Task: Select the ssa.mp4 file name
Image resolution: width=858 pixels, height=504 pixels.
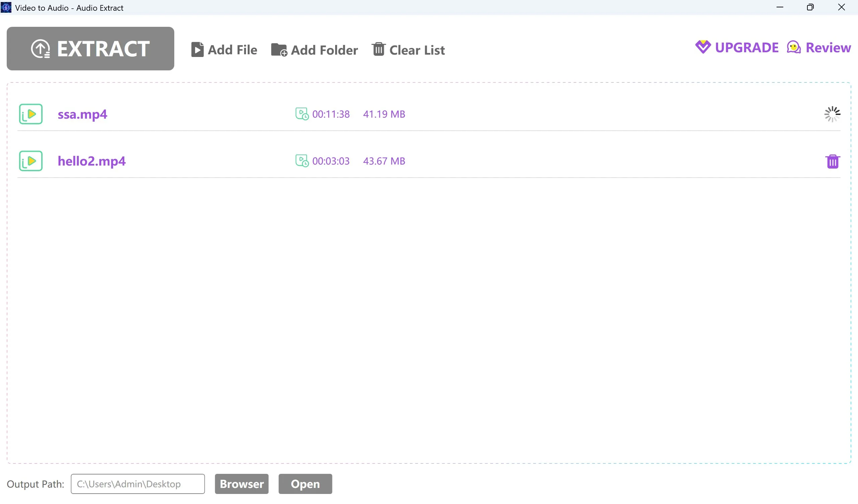Action: coord(82,114)
